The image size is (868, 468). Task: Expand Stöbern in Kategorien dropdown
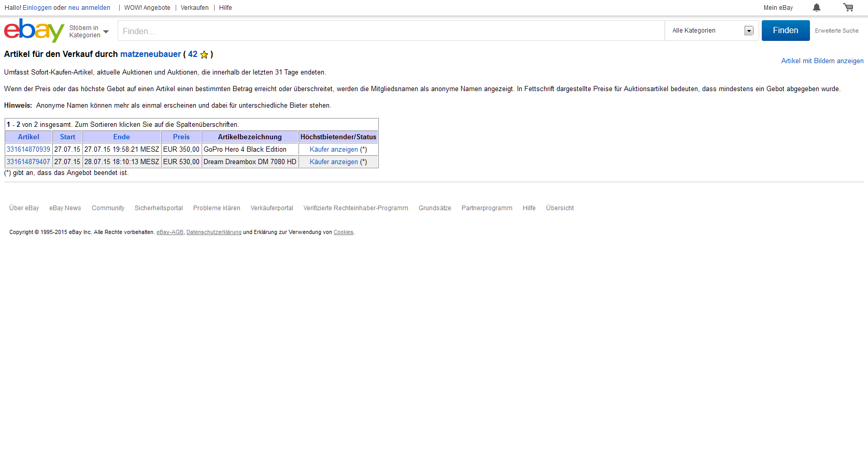[89, 32]
